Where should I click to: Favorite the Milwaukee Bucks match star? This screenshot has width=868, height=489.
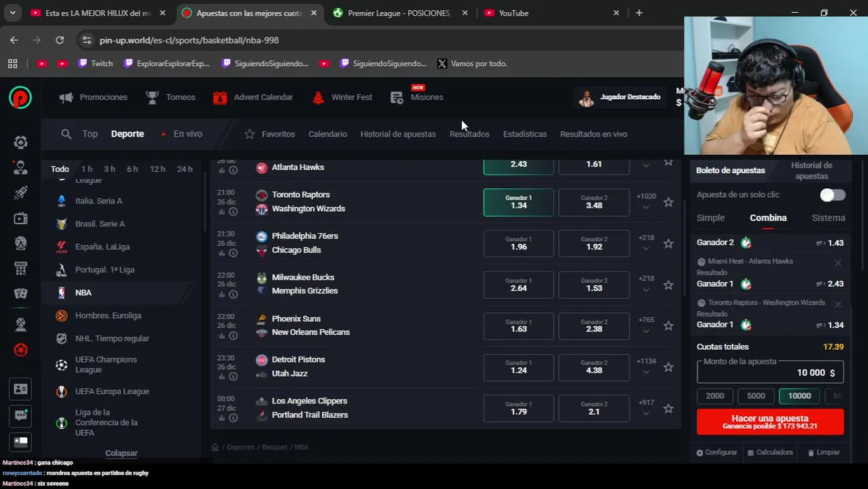pos(668,285)
